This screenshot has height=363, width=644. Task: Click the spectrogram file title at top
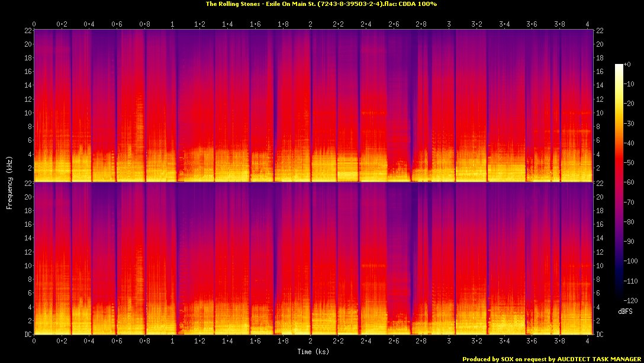321,4
